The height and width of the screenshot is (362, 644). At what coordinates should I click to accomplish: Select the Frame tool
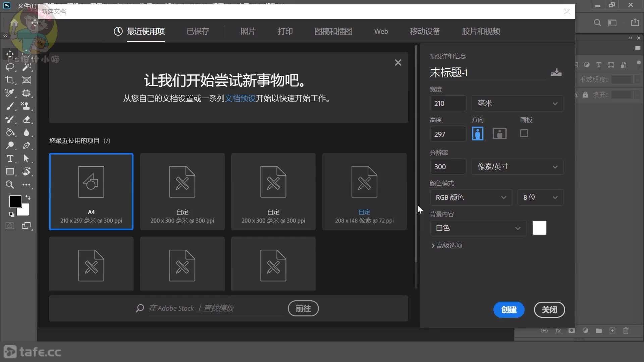click(26, 80)
